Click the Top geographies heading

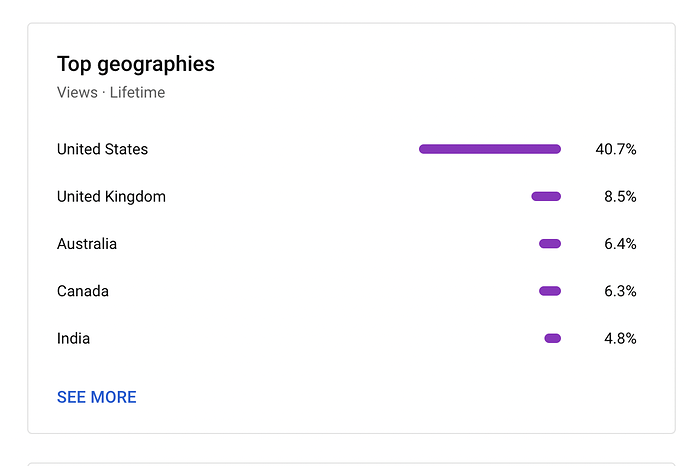click(136, 65)
